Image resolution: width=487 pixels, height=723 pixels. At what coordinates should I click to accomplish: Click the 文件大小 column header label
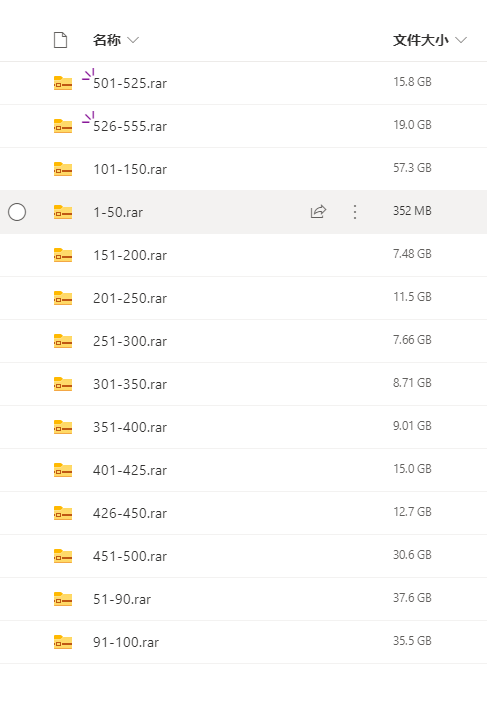click(421, 40)
